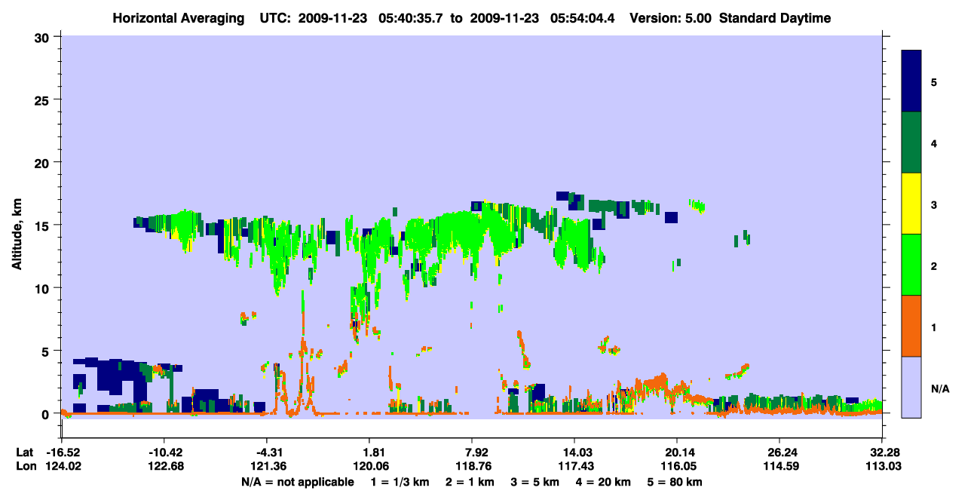Click the dark green colorbar segment for 4
This screenshot has height=503, width=980.
pyautogui.click(x=911, y=143)
